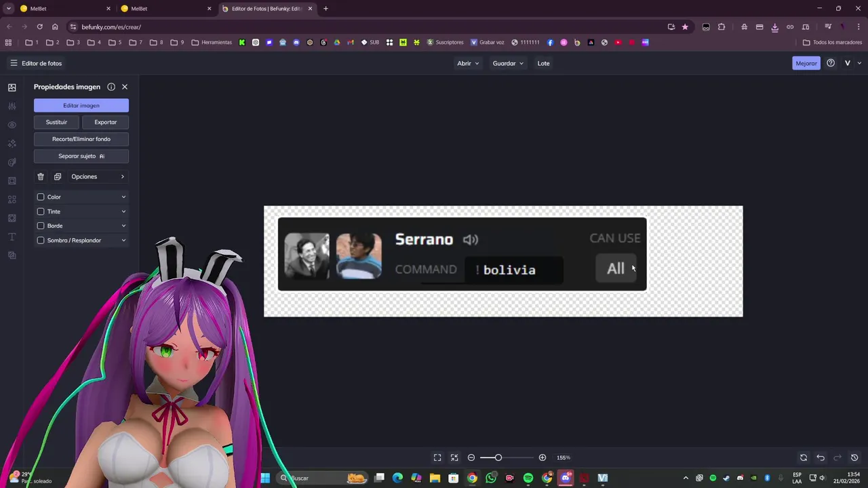Click the reset-all refresh icon at bottom right

tap(804, 457)
